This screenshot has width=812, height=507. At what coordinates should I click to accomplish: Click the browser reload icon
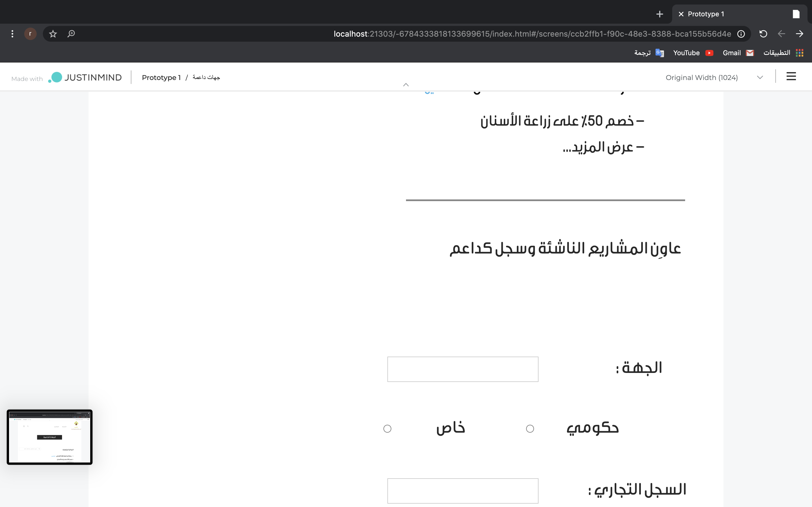[x=763, y=34]
